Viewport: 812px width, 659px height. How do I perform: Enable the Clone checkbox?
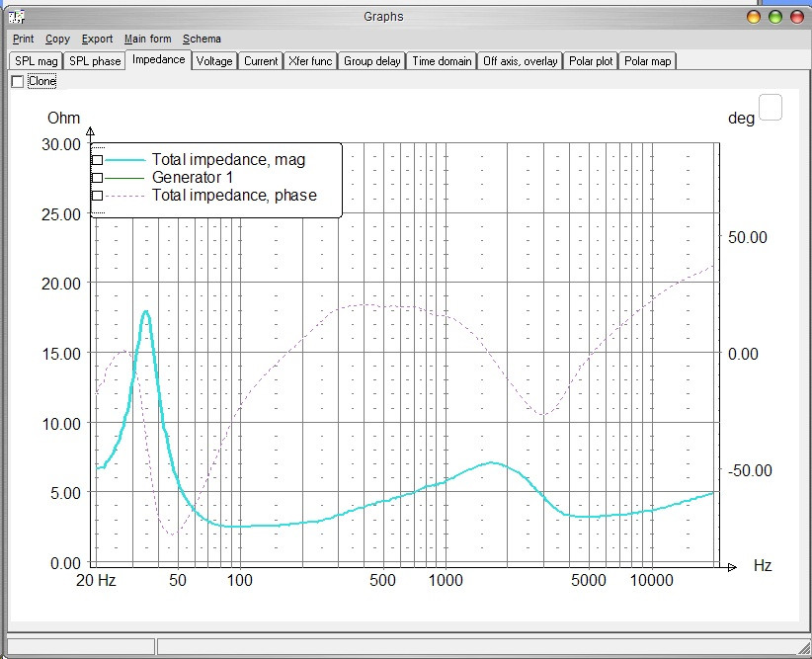click(18, 81)
